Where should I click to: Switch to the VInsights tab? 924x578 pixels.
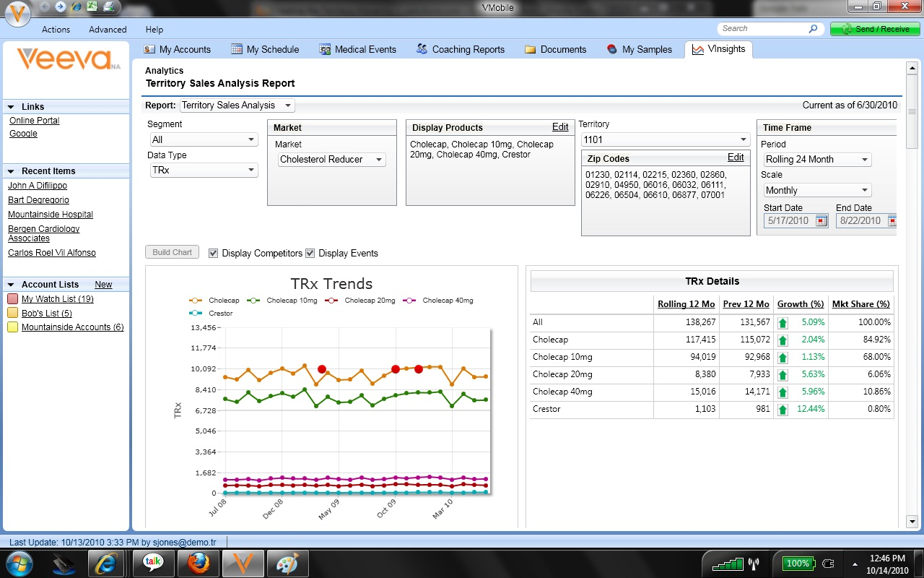[x=718, y=49]
